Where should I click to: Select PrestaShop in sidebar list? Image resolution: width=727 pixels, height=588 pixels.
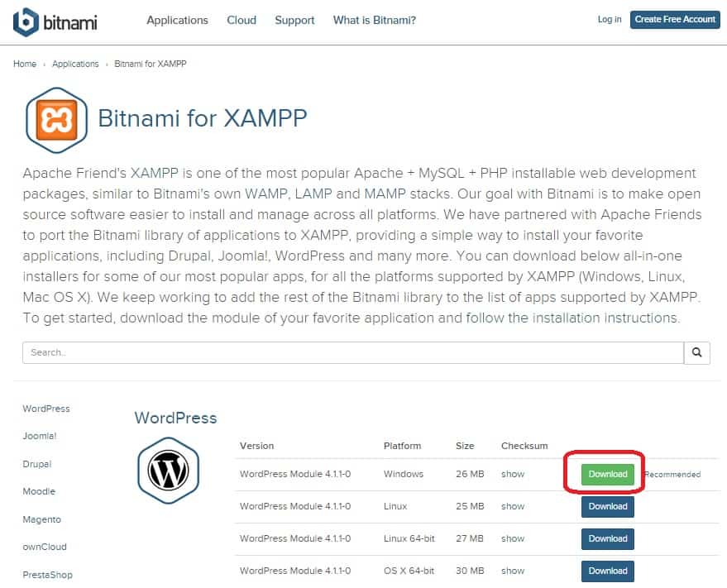coord(48,575)
